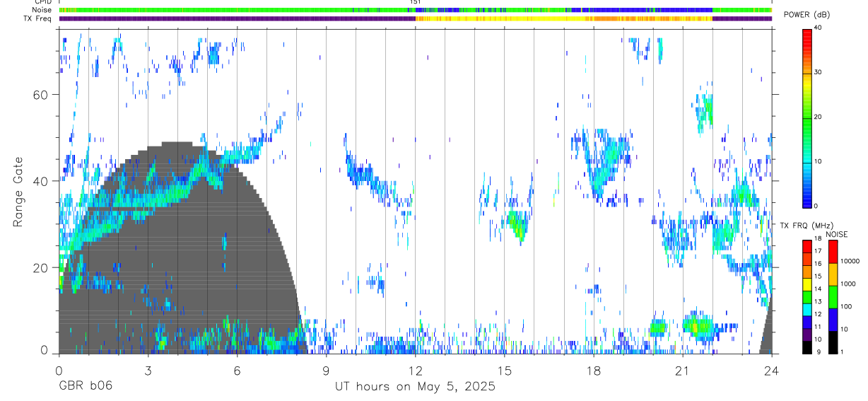Click the CPID value 151

(415, 2)
